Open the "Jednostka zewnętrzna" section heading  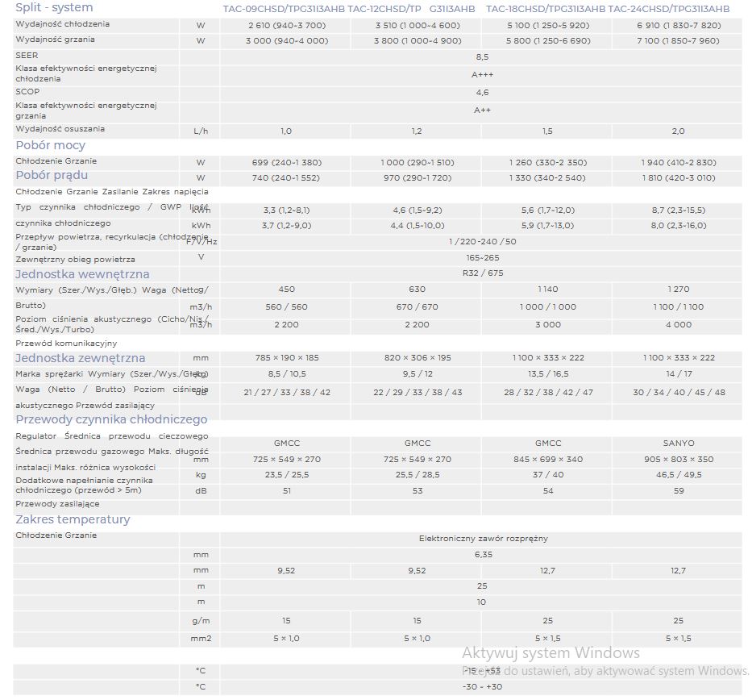(81, 358)
